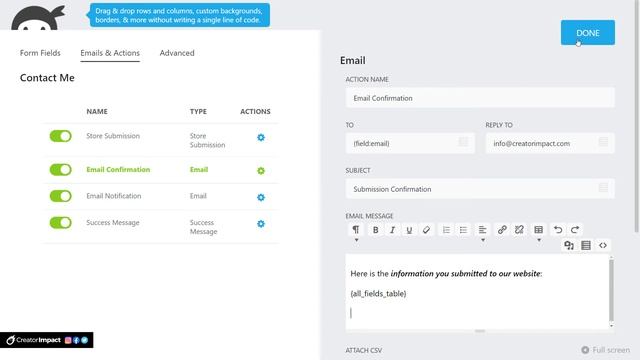The height and width of the screenshot is (360, 640).
Task: Open merge tags for the REPLY TO field
Action: 603,142
